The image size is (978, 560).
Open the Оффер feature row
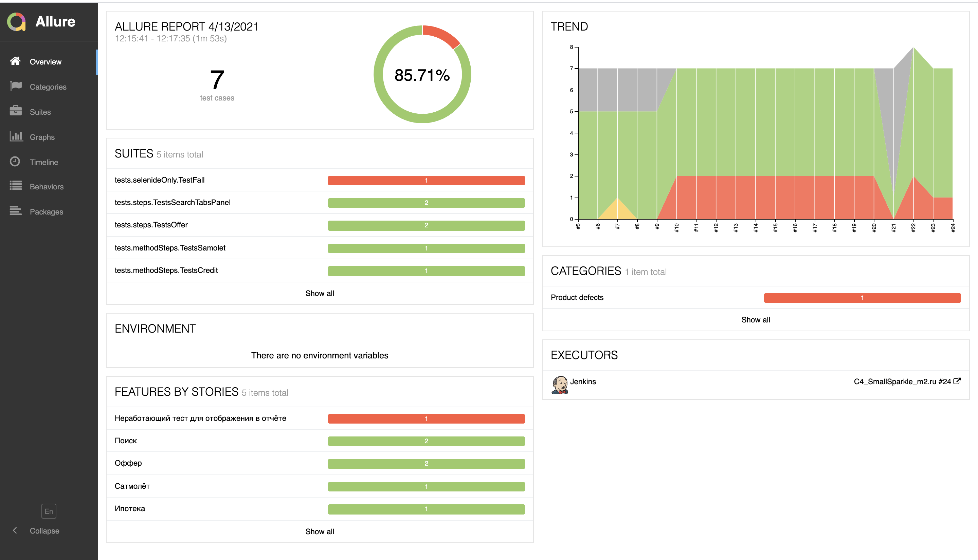coord(320,464)
